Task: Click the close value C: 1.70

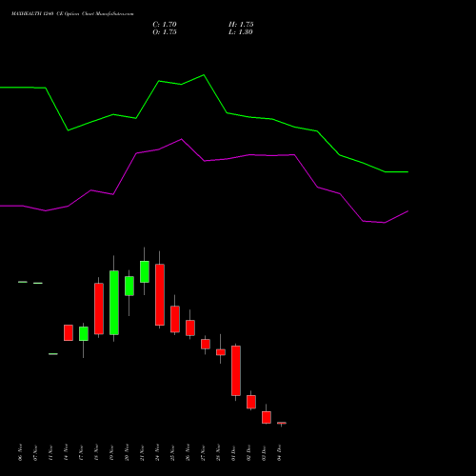Action: click(x=165, y=25)
